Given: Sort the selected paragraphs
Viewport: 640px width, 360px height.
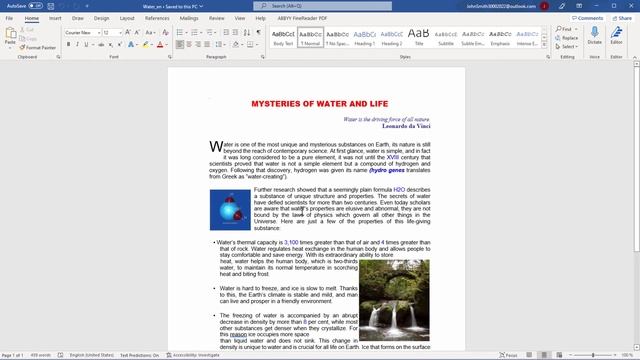Looking at the screenshot, I should coord(247,32).
